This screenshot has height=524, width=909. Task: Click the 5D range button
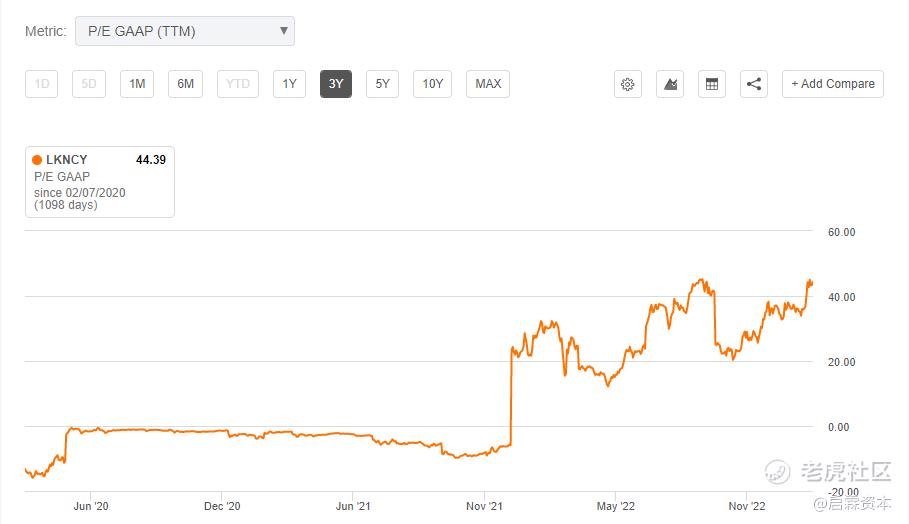[89, 84]
